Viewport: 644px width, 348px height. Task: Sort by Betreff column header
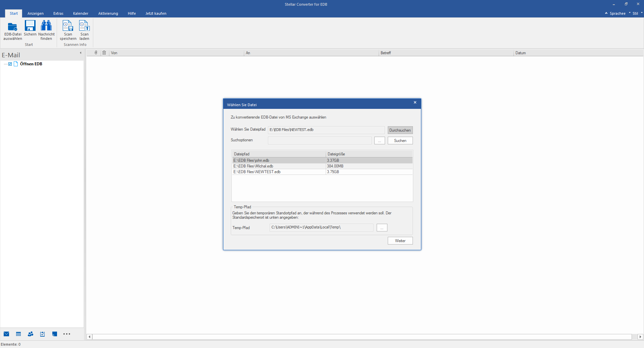(446, 53)
